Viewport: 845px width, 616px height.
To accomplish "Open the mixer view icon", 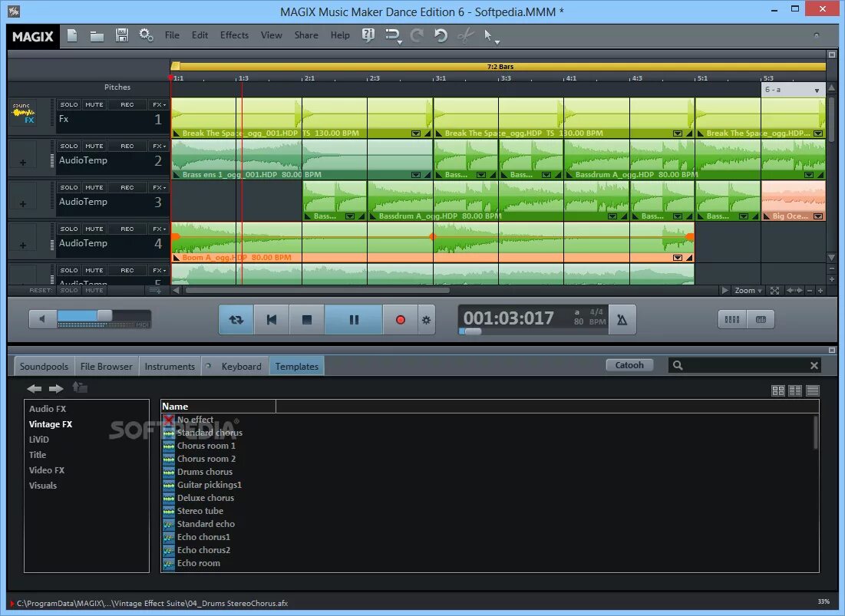I will tap(732, 319).
